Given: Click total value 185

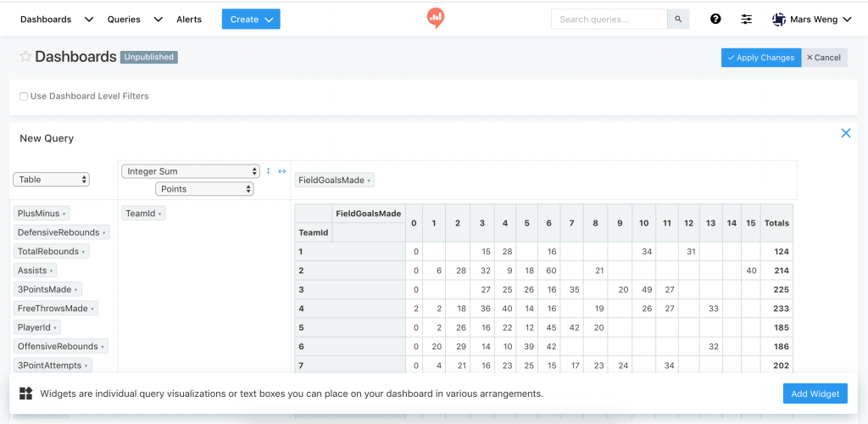Looking at the screenshot, I should 782,327.
